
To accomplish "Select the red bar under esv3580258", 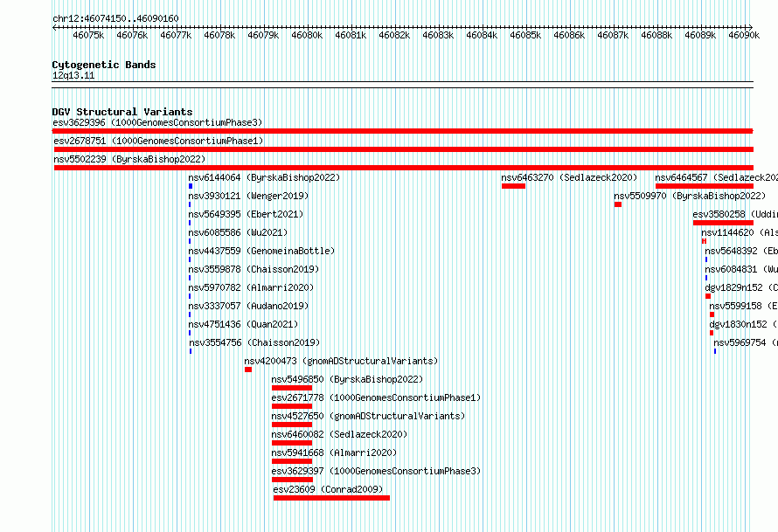I will click(723, 223).
